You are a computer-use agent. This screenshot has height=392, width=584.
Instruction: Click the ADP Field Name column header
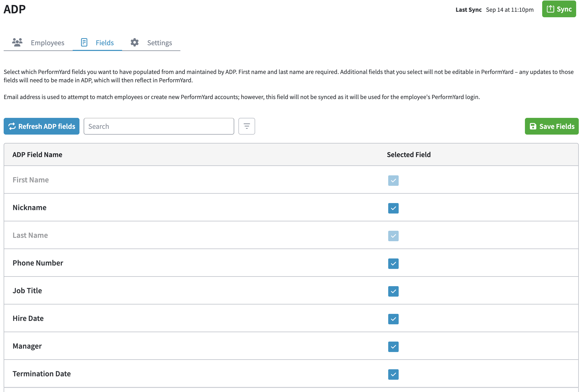coord(37,154)
